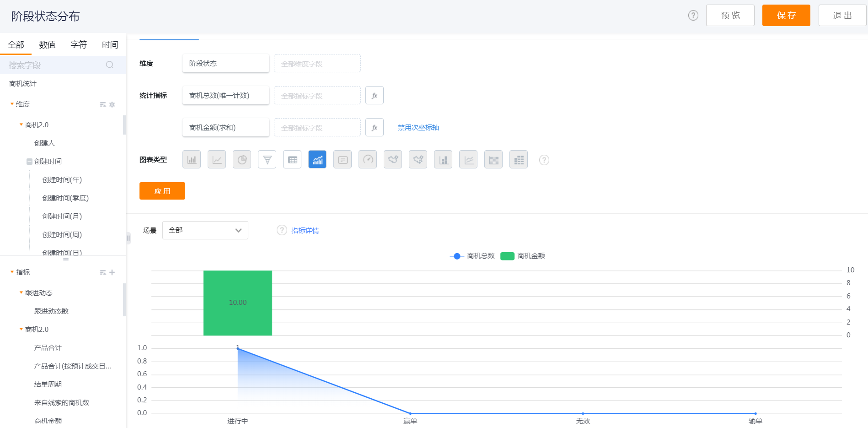Select the China map chart type icon
The width and height of the screenshot is (868, 428).
(393, 160)
